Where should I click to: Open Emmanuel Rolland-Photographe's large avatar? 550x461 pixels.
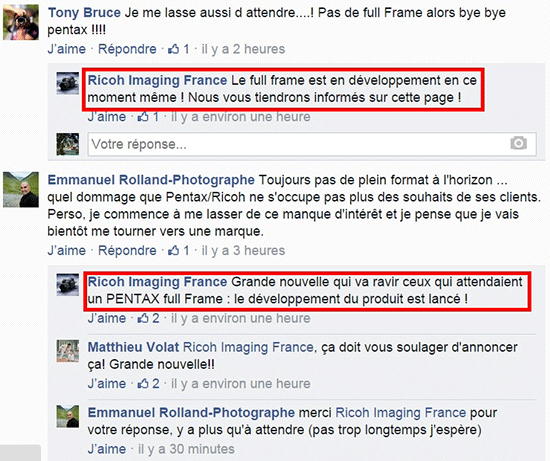pos(21,189)
